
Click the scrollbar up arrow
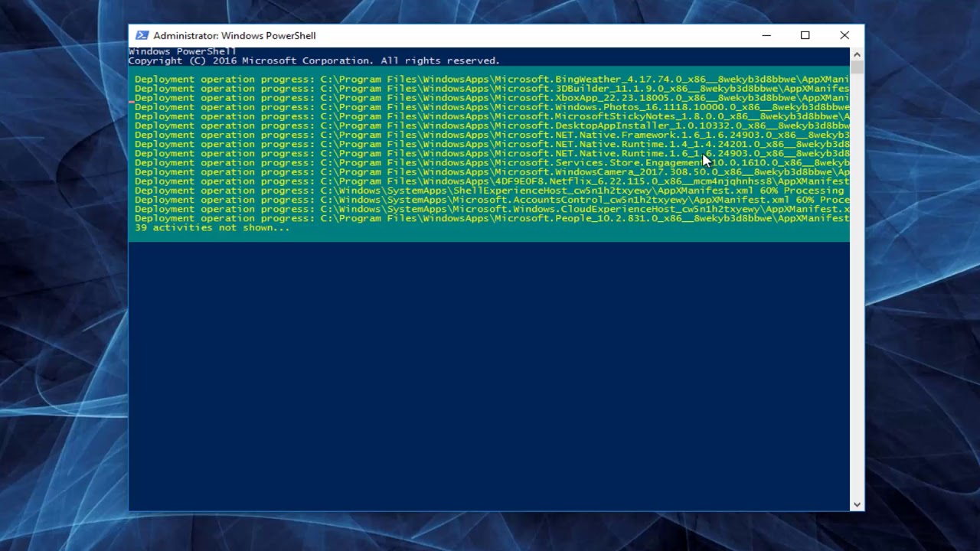(x=857, y=54)
